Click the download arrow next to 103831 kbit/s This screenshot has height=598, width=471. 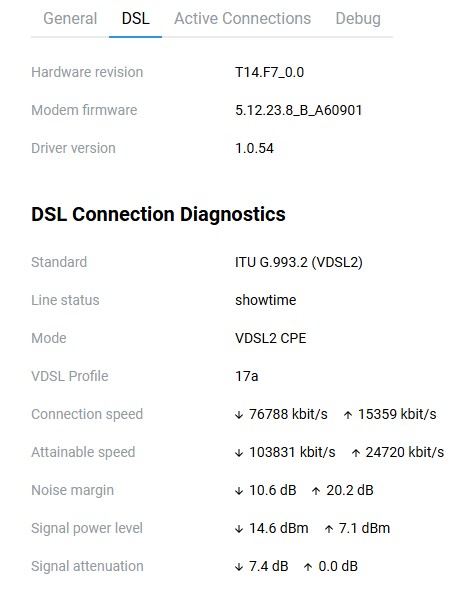pyautogui.click(x=239, y=453)
